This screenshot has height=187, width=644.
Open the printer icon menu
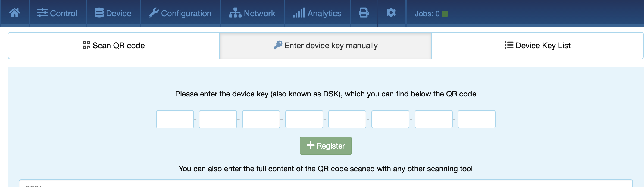pos(364,13)
